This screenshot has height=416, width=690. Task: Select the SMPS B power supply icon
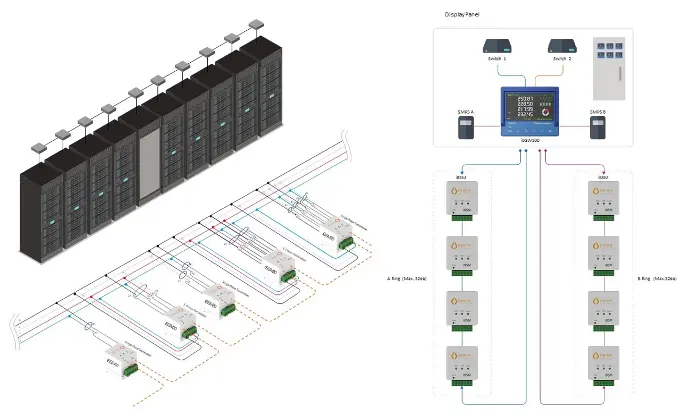[599, 125]
